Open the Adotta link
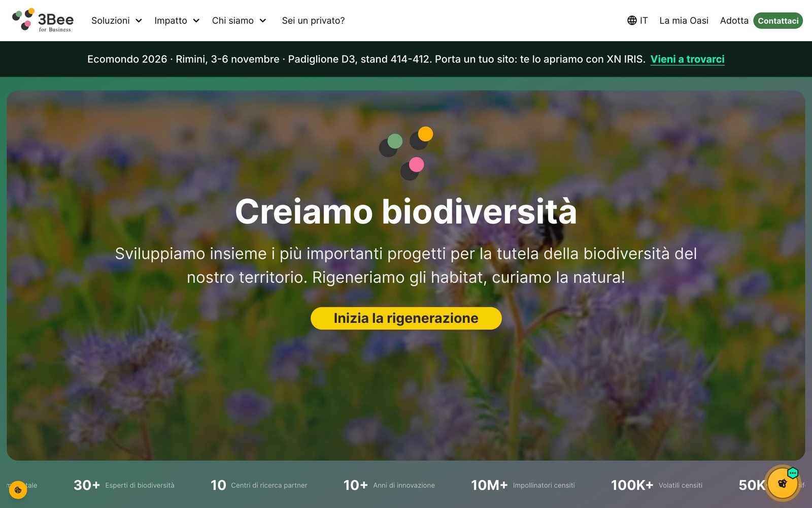The width and height of the screenshot is (812, 508). point(734,20)
